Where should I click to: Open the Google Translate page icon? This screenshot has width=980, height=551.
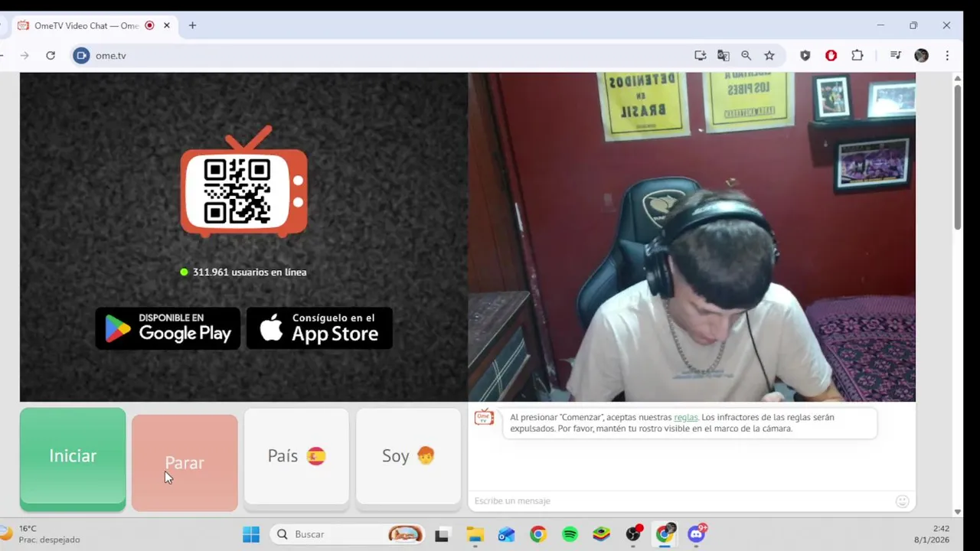(x=724, y=55)
